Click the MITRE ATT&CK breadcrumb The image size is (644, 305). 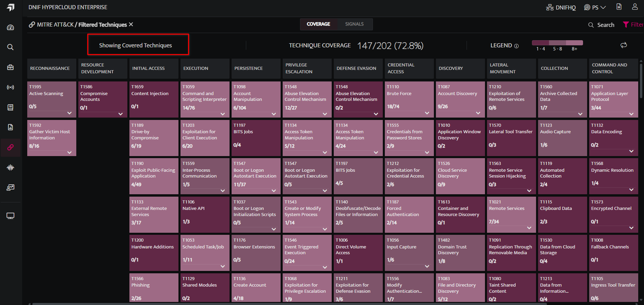[x=55, y=25]
